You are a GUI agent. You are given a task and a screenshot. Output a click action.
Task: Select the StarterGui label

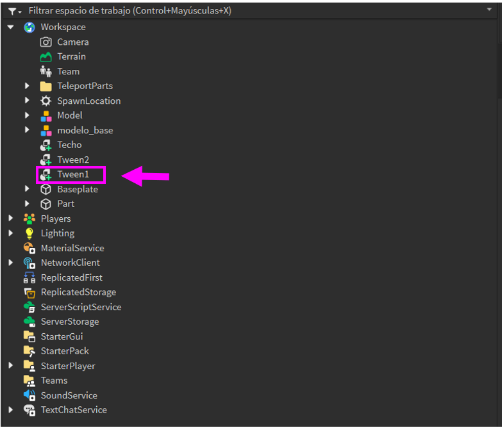(62, 336)
